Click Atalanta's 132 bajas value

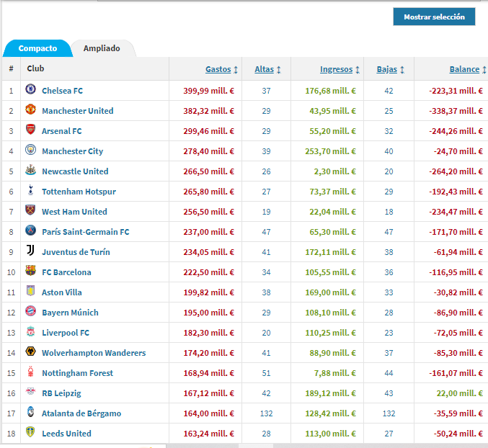pos(389,413)
